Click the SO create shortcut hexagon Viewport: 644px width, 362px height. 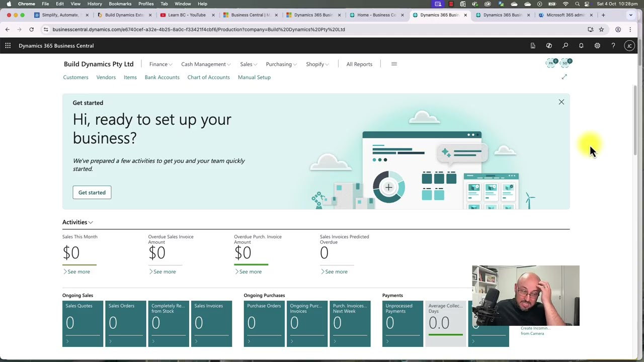(566, 63)
